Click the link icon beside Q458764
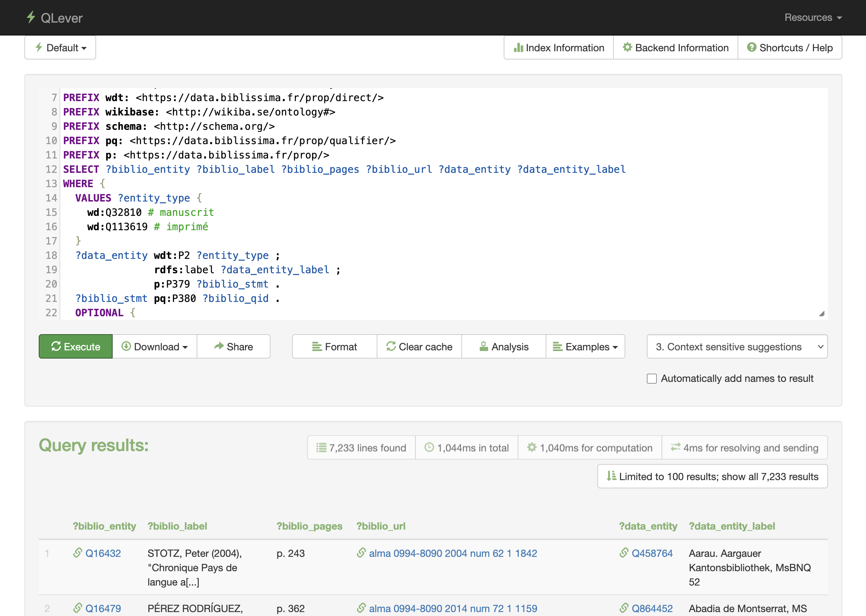This screenshot has height=616, width=866. [624, 553]
